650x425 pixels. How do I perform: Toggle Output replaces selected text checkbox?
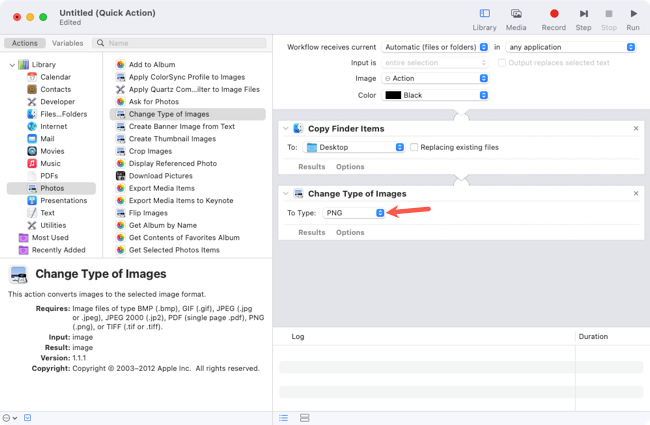click(x=502, y=63)
